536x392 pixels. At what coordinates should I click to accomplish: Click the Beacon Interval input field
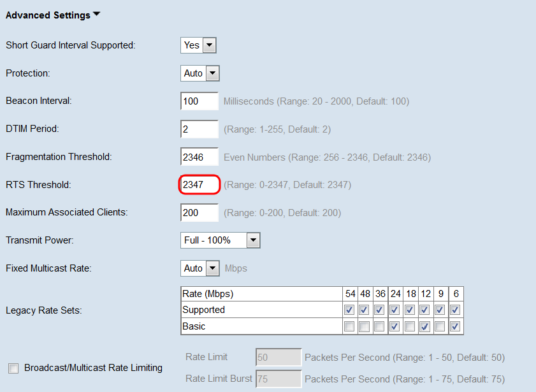tap(199, 101)
